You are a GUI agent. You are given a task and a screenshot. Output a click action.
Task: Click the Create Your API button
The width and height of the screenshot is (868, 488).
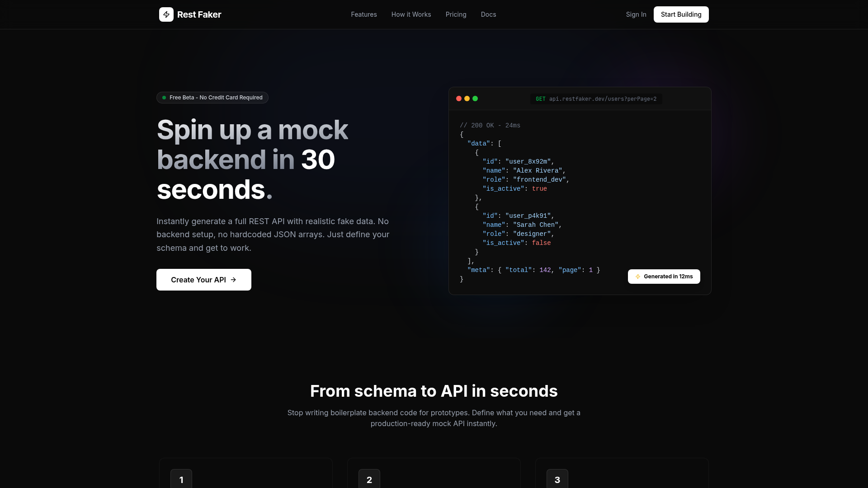[x=204, y=280]
